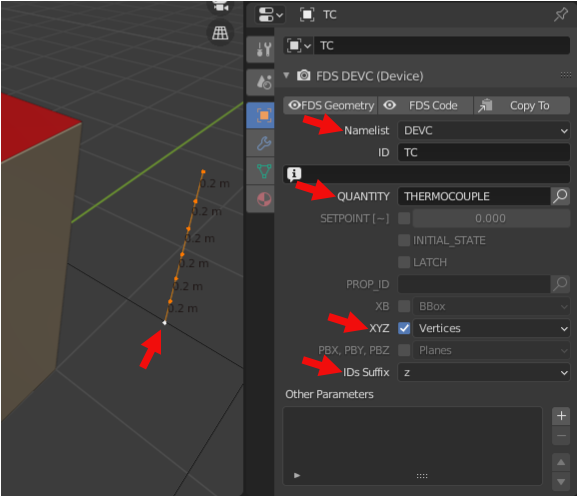
Task: Adjust the SETPOINT 0.000 value field
Action: pos(491,219)
